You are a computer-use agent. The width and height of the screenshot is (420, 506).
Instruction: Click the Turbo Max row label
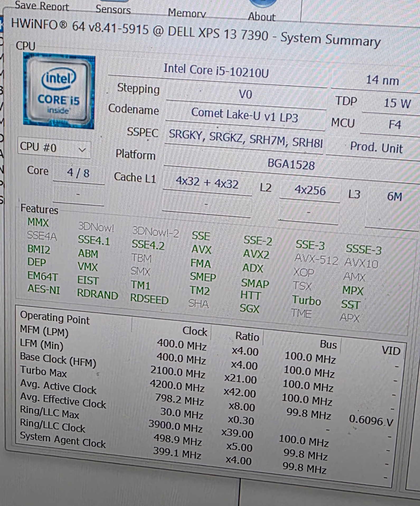[44, 372]
